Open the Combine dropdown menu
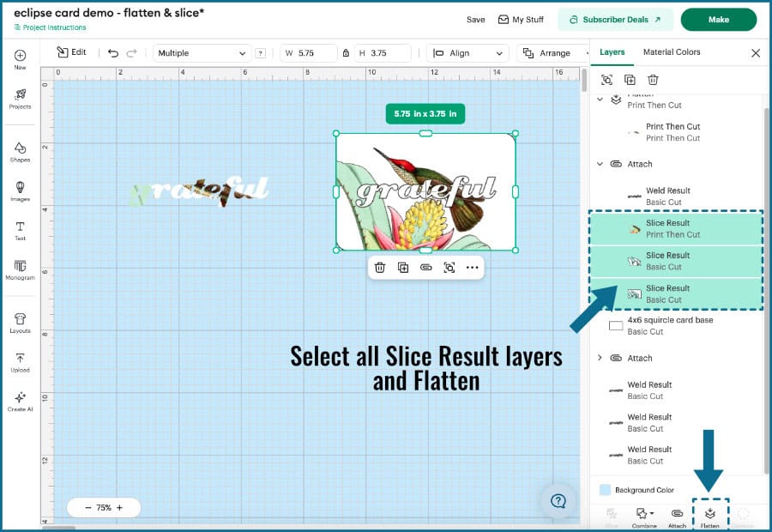The height and width of the screenshot is (532, 772). click(644, 517)
